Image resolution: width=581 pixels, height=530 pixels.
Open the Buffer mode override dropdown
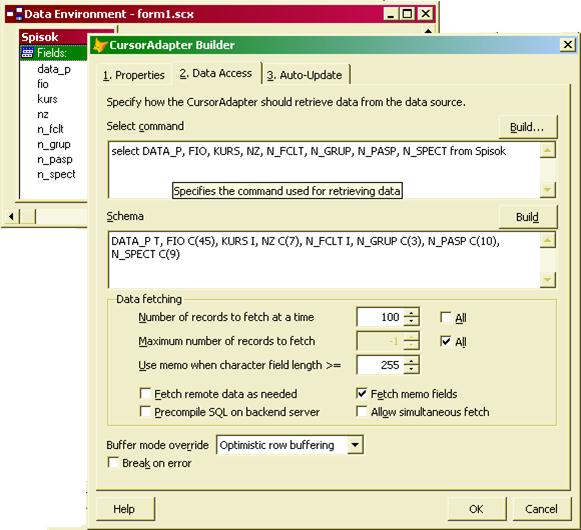[x=355, y=445]
